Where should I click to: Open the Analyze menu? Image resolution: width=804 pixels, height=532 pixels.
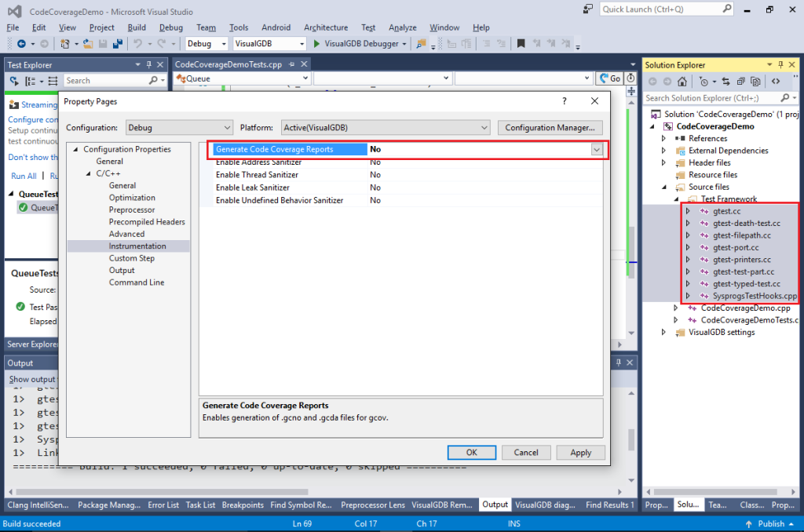[403, 27]
